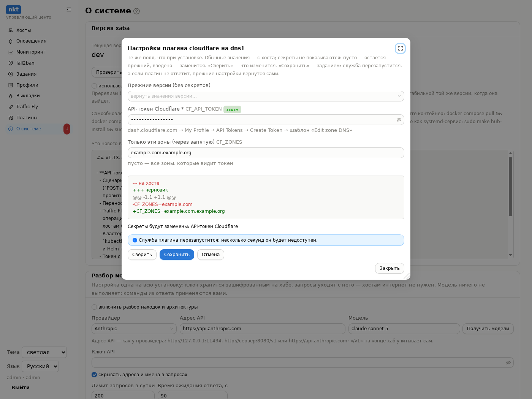
Task: Click the blue Сохранить button
Action: pyautogui.click(x=177, y=255)
